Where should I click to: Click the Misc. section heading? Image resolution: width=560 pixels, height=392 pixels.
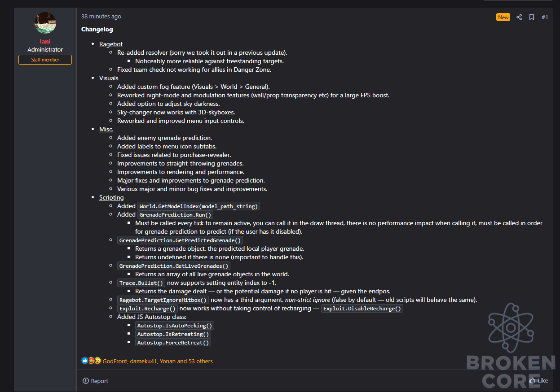(106, 129)
